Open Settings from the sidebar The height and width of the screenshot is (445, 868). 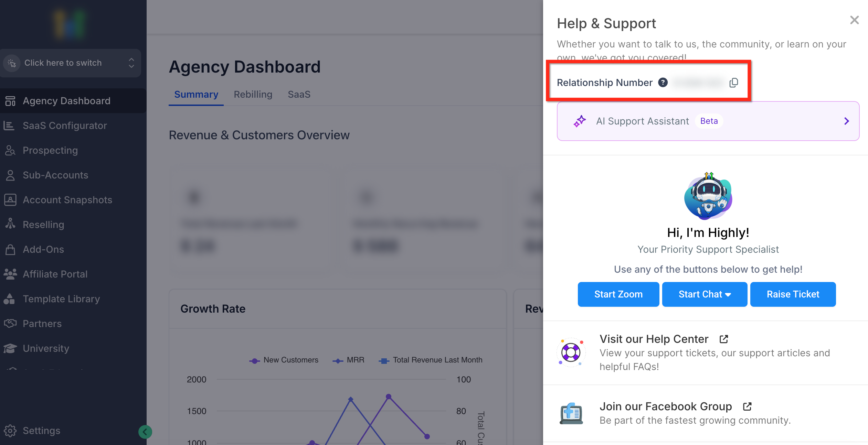tap(41, 431)
